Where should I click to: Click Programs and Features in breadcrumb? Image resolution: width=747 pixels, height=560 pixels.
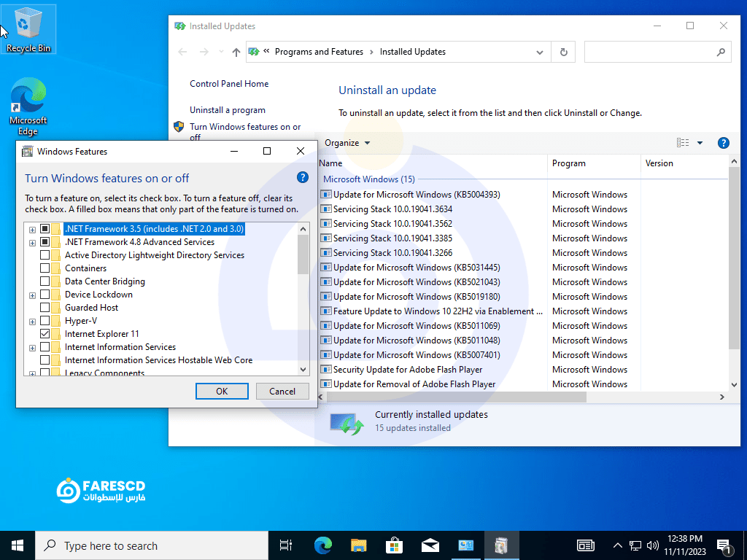[x=319, y=52]
